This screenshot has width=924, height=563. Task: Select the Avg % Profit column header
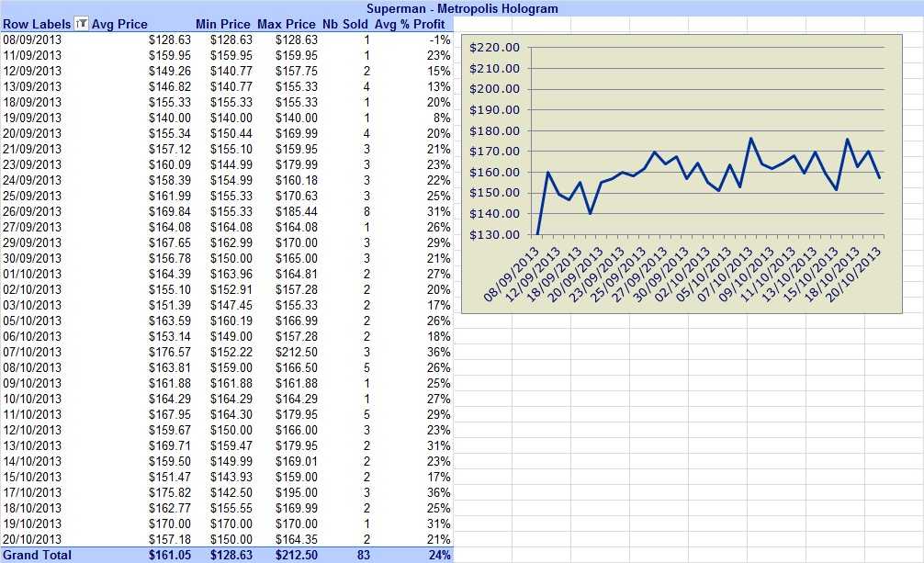[x=410, y=24]
